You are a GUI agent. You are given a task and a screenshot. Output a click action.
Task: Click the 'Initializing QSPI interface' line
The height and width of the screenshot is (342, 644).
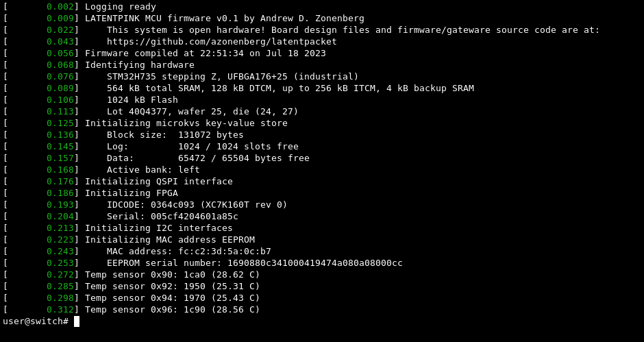click(x=158, y=181)
